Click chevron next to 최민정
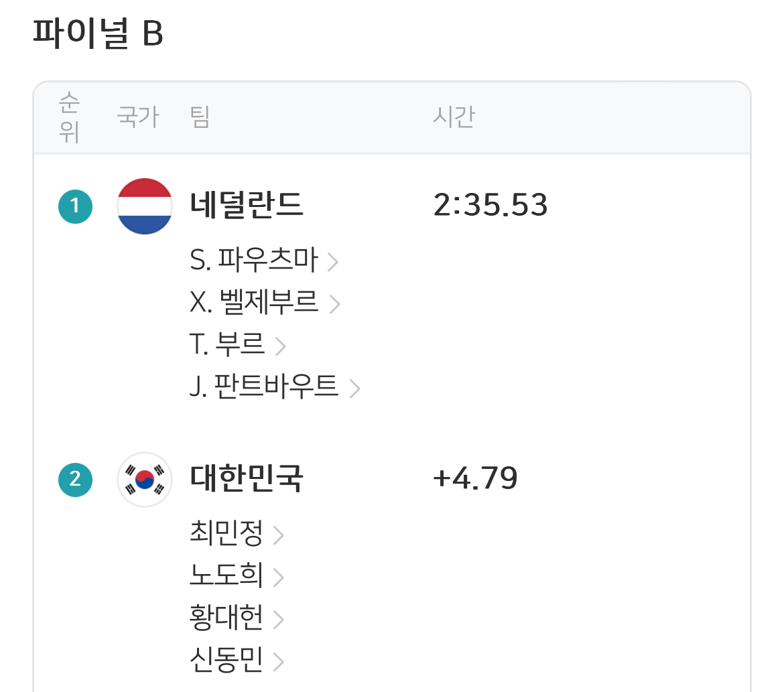The image size is (784, 692). pos(279,535)
